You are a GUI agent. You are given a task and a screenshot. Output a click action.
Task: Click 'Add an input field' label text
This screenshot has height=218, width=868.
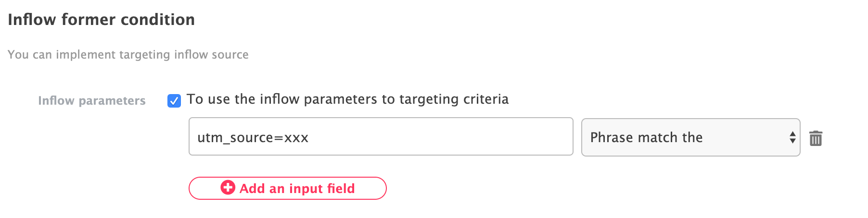[297, 189]
